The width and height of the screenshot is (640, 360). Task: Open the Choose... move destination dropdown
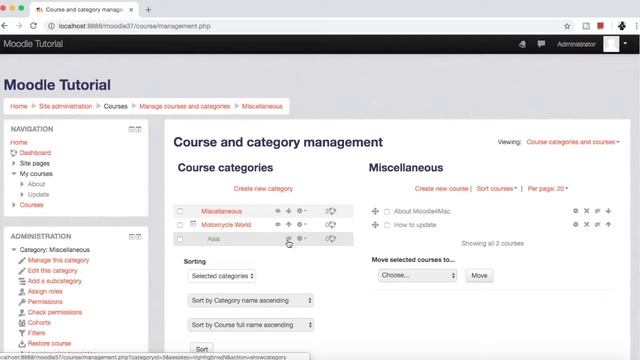click(417, 276)
